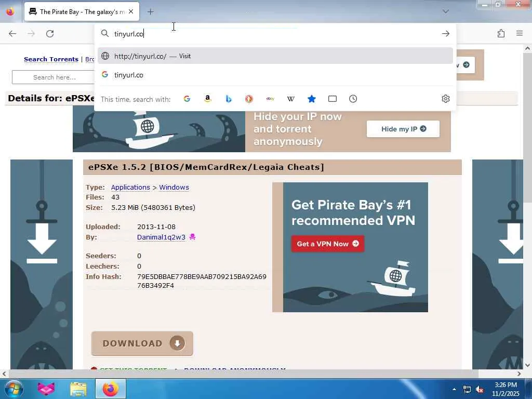Search this time with eBay icon
Image resolution: width=532 pixels, height=399 pixels.
(x=270, y=99)
